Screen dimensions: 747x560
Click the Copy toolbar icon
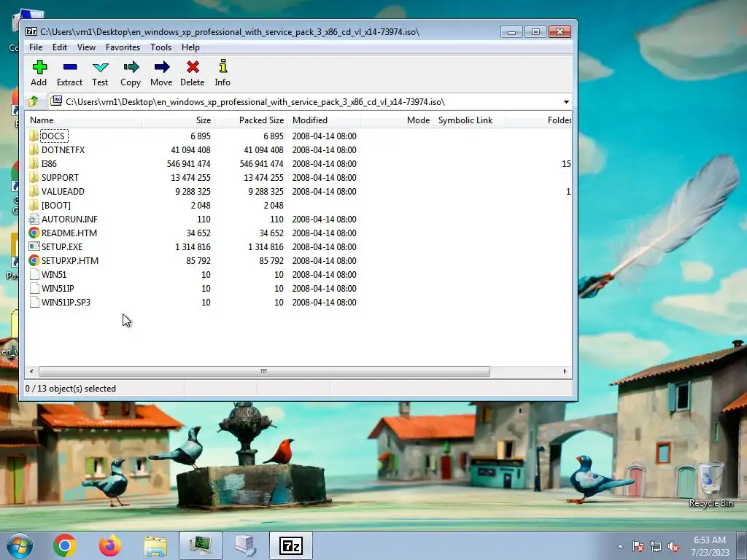pyautogui.click(x=131, y=67)
